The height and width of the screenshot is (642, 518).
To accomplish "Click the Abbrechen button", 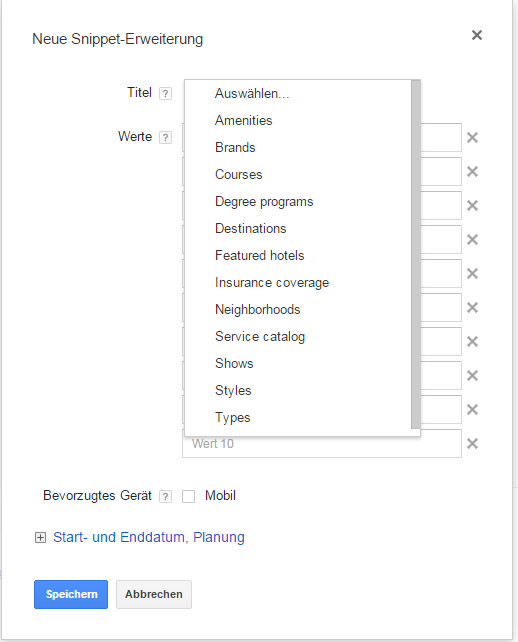I will coord(154,594).
